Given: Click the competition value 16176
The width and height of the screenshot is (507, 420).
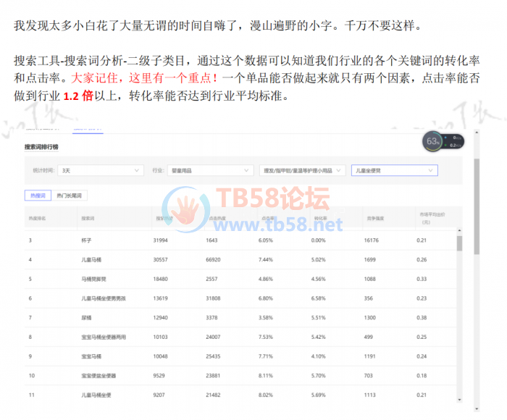Looking at the screenshot, I should coord(371,240).
